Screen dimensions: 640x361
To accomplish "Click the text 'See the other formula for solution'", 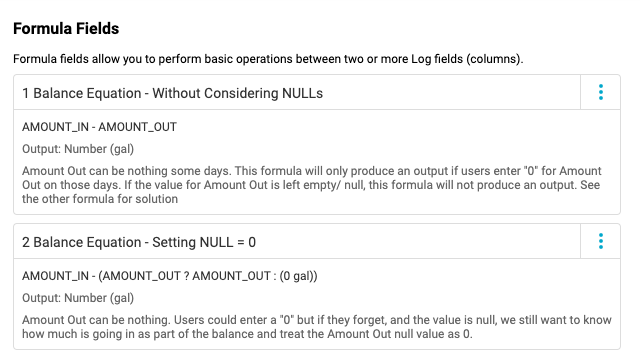I will click(x=311, y=192).
